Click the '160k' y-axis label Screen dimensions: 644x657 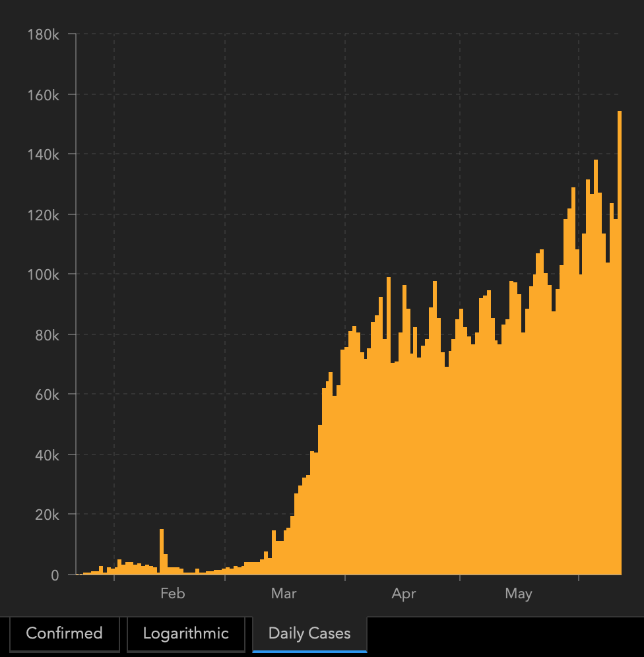pos(43,96)
